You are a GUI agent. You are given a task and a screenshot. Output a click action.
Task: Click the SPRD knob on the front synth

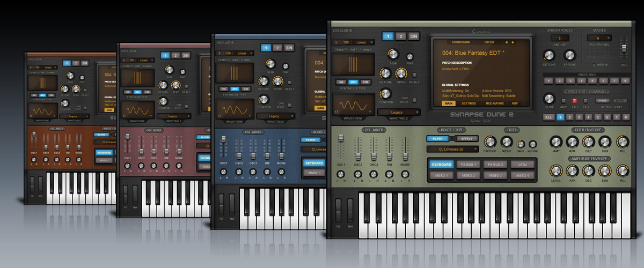click(x=401, y=74)
